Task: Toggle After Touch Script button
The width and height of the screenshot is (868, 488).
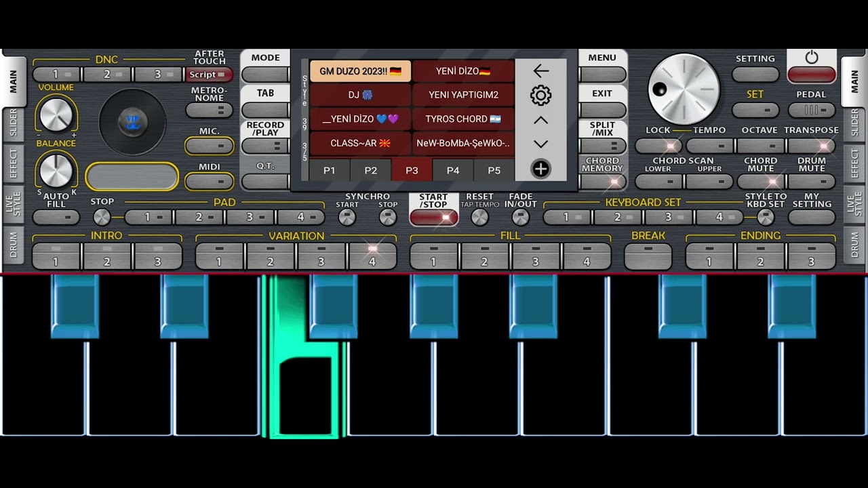Action: (210, 75)
